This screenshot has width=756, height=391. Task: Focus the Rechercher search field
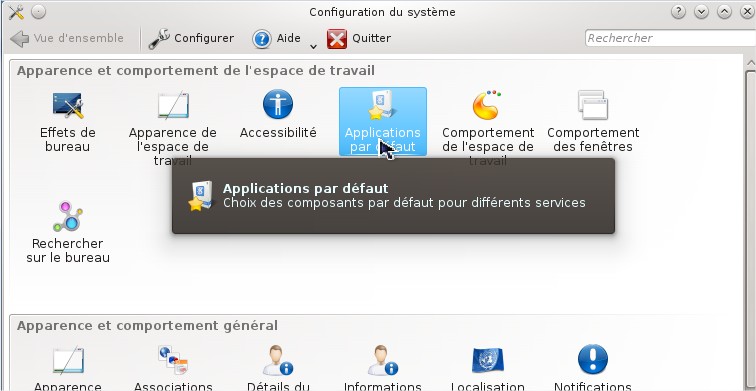[x=670, y=38]
